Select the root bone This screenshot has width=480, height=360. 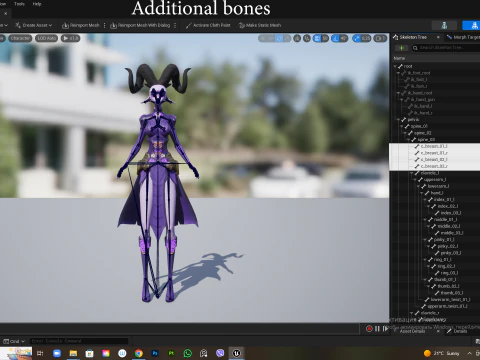(408, 66)
